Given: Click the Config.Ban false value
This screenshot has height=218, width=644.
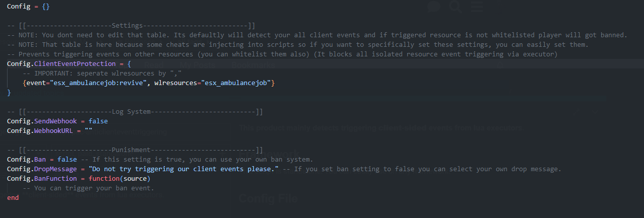Looking at the screenshot, I should coord(68,159).
